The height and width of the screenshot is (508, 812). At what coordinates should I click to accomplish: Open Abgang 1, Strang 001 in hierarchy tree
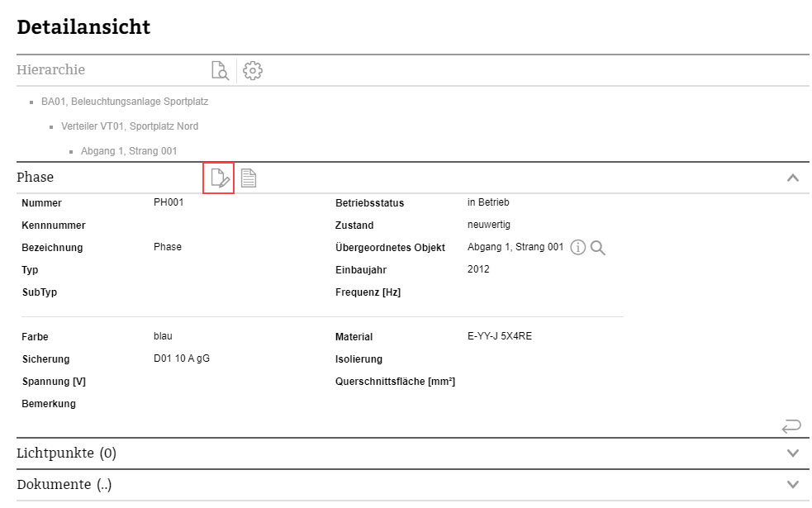129,151
